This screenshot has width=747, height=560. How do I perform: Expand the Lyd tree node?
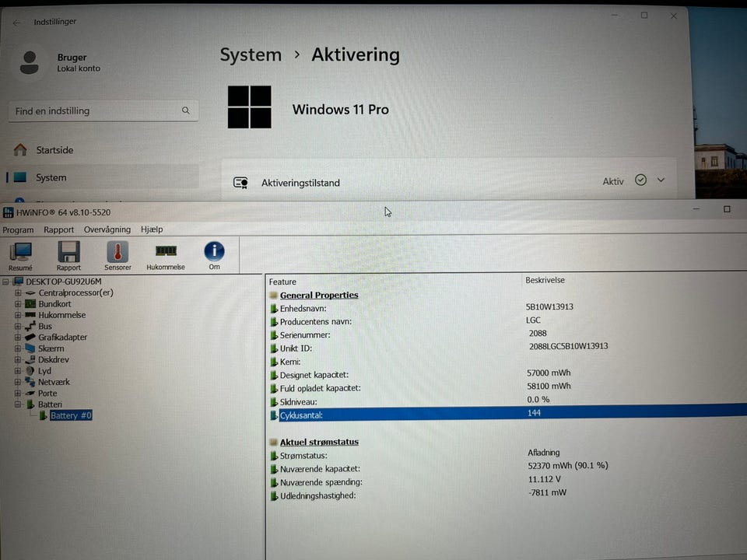coord(18,371)
